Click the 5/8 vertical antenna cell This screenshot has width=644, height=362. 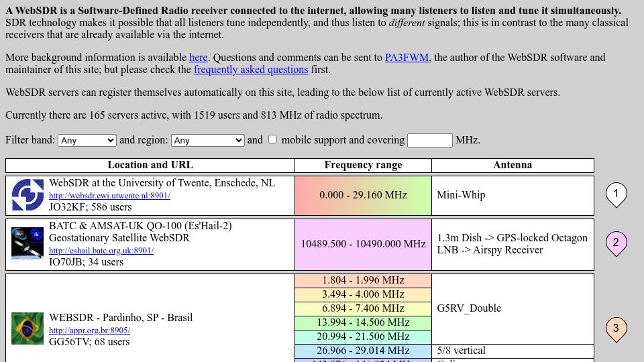(x=513, y=351)
